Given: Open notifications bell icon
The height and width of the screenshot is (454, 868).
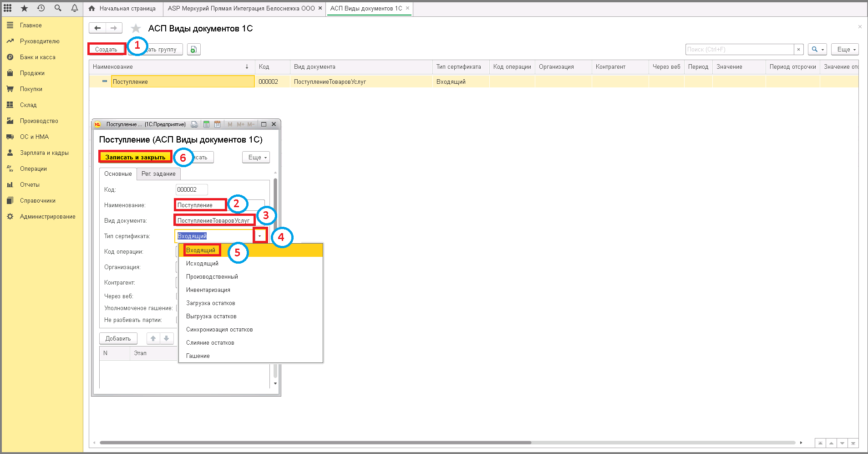Looking at the screenshot, I should (75, 8).
